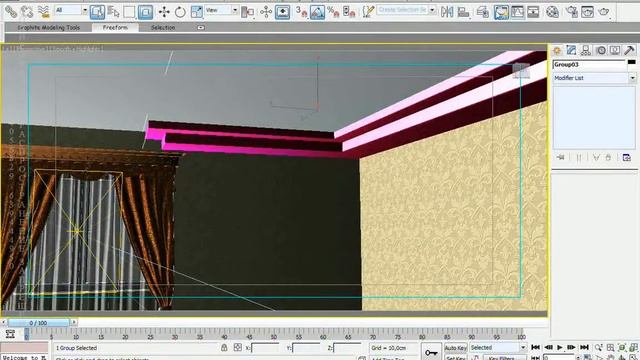Open Schematic View icon

click(533, 12)
